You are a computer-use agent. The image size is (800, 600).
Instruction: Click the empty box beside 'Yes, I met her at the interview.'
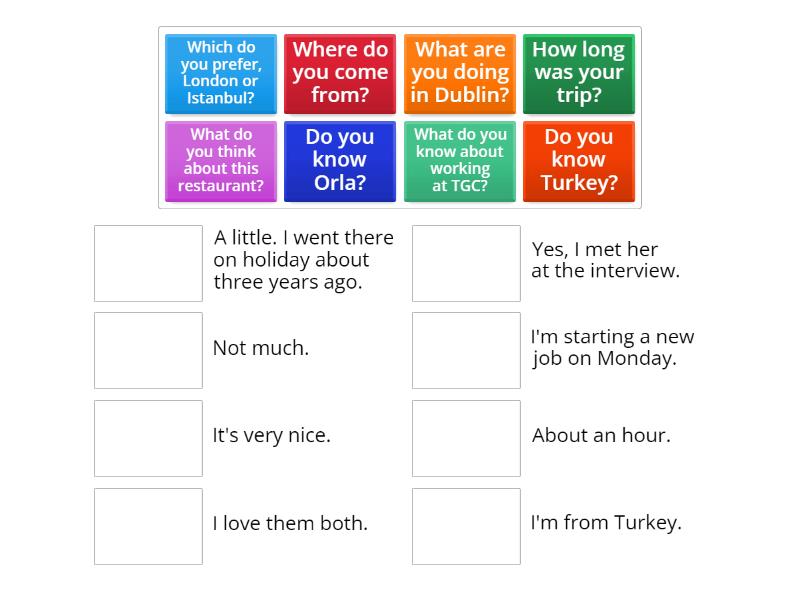coord(466,263)
